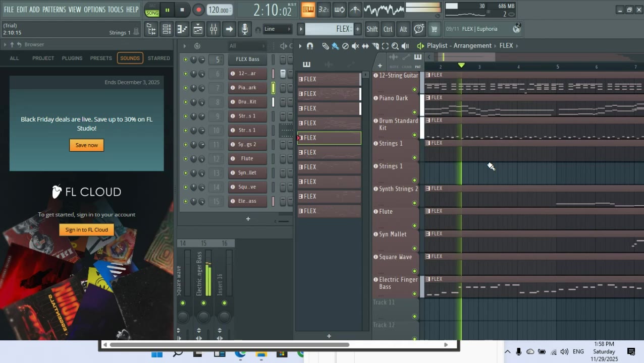
Task: Add new pattern with plus beside FLEX
Action: (357, 29)
